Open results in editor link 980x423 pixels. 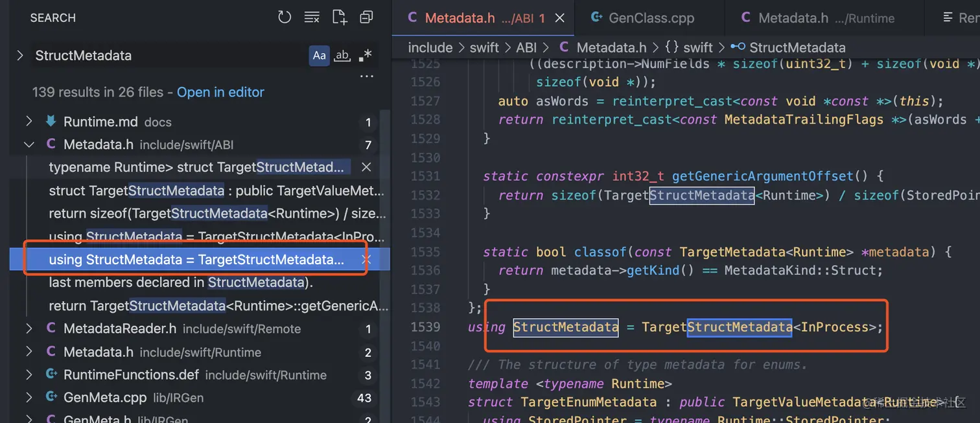220,93
